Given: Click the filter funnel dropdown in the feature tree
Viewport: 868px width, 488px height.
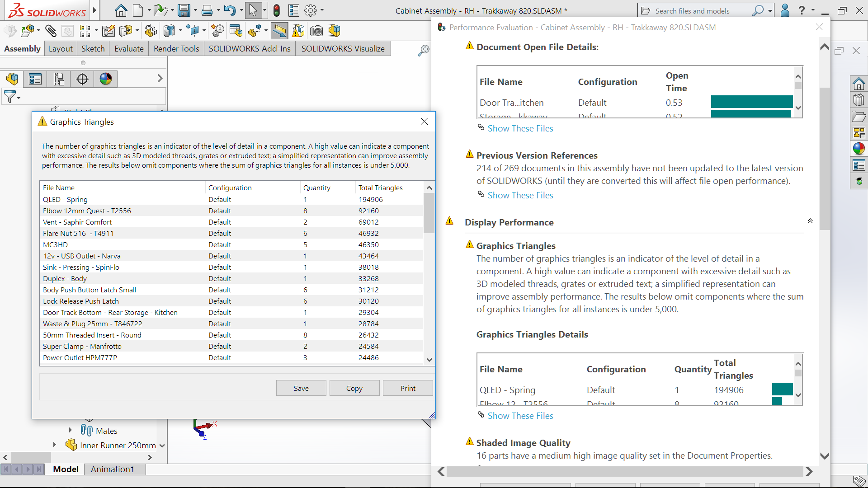Looking at the screenshot, I should (12, 97).
